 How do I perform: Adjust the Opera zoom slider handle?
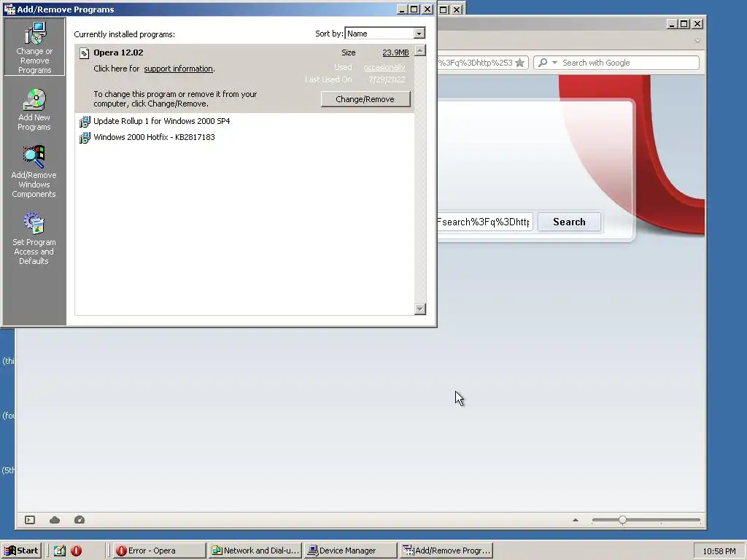(623, 520)
